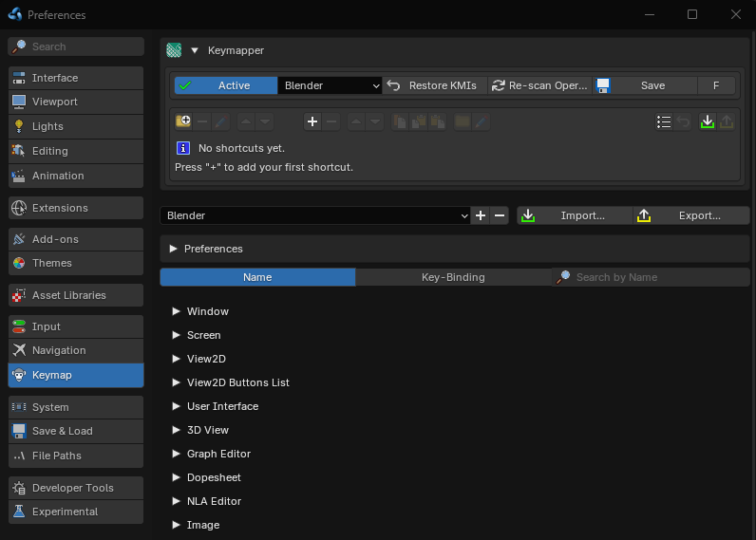Click the Blender logo in title bar

click(x=15, y=14)
